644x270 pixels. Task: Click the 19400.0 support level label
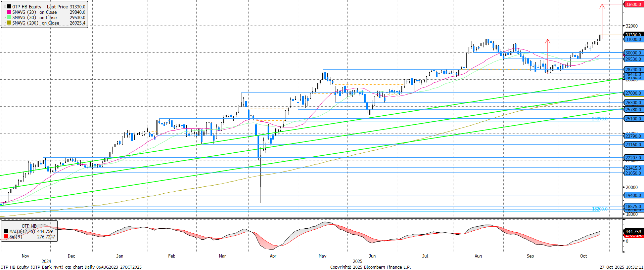(633, 195)
